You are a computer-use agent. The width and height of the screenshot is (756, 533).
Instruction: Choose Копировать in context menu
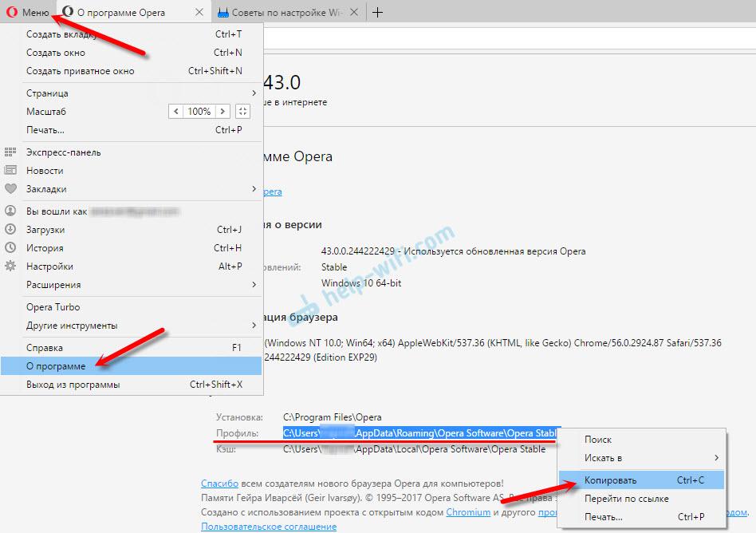coord(641,480)
